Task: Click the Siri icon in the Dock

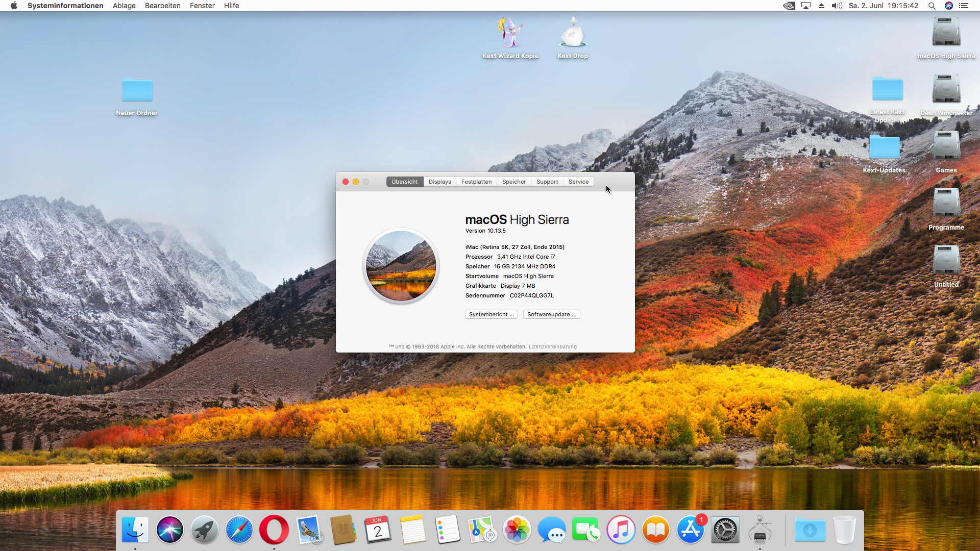Action: coord(169,530)
